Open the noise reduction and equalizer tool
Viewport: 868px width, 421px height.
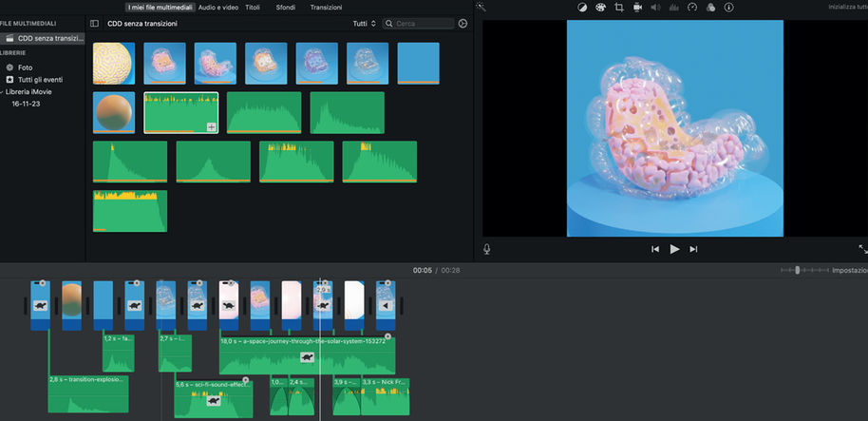click(x=673, y=8)
